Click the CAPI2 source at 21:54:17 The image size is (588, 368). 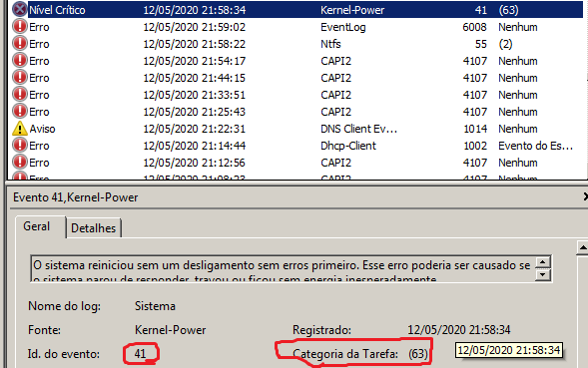(336, 61)
